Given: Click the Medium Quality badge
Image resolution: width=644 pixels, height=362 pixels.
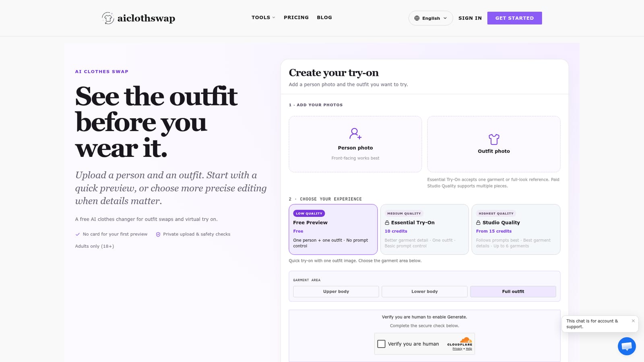Looking at the screenshot, I should pos(404,214).
